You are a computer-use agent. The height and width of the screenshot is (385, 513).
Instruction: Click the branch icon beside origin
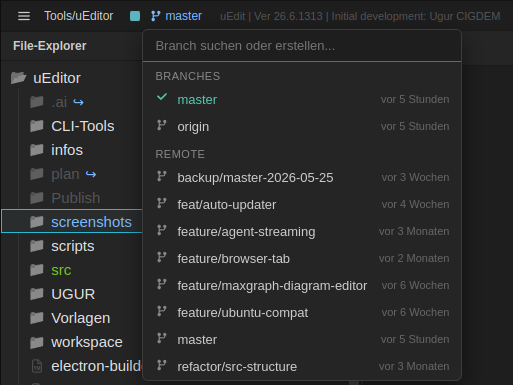point(162,125)
